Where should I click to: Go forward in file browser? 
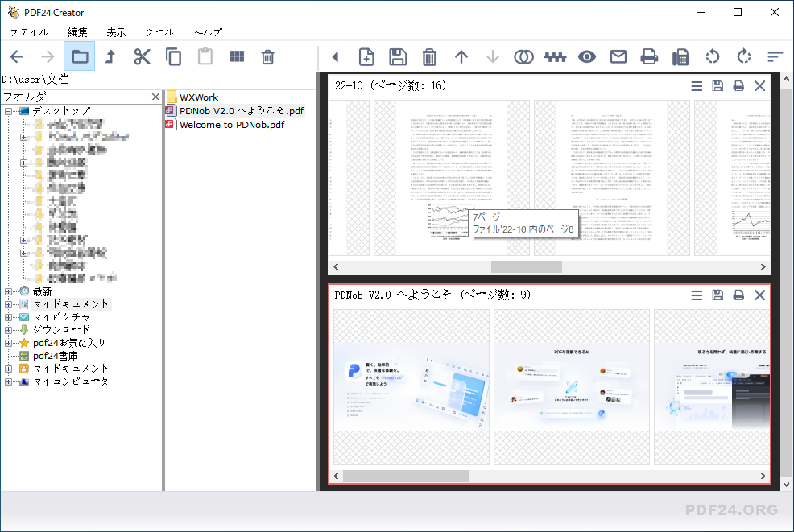[48, 56]
